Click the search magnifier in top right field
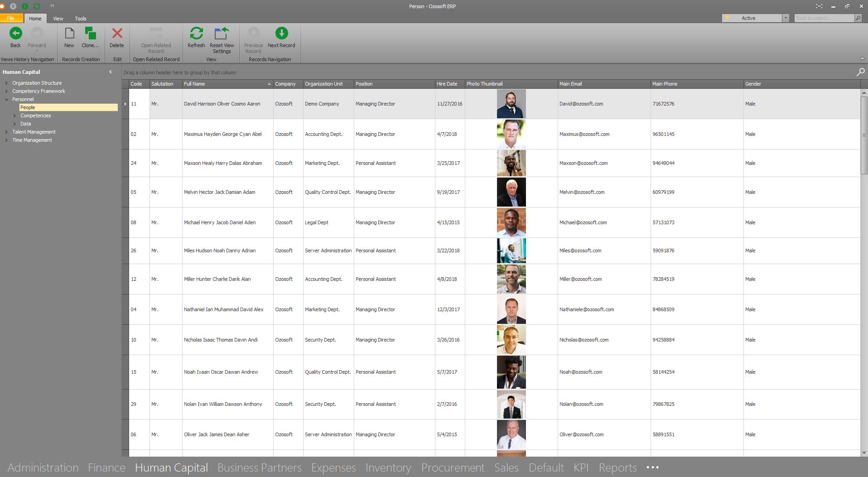The height and width of the screenshot is (477, 868). coord(858,18)
